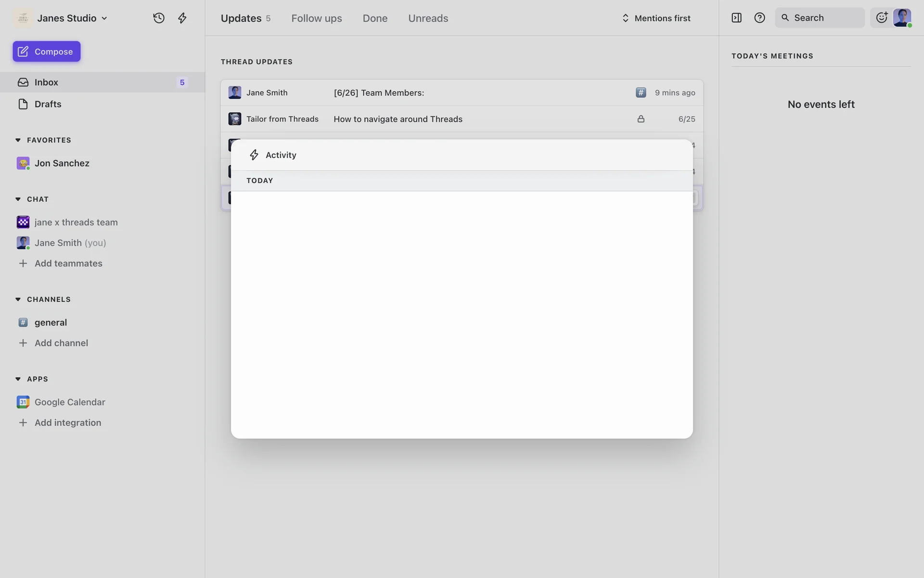Open the general channel
Viewport: 924px width, 578px height.
(51, 322)
